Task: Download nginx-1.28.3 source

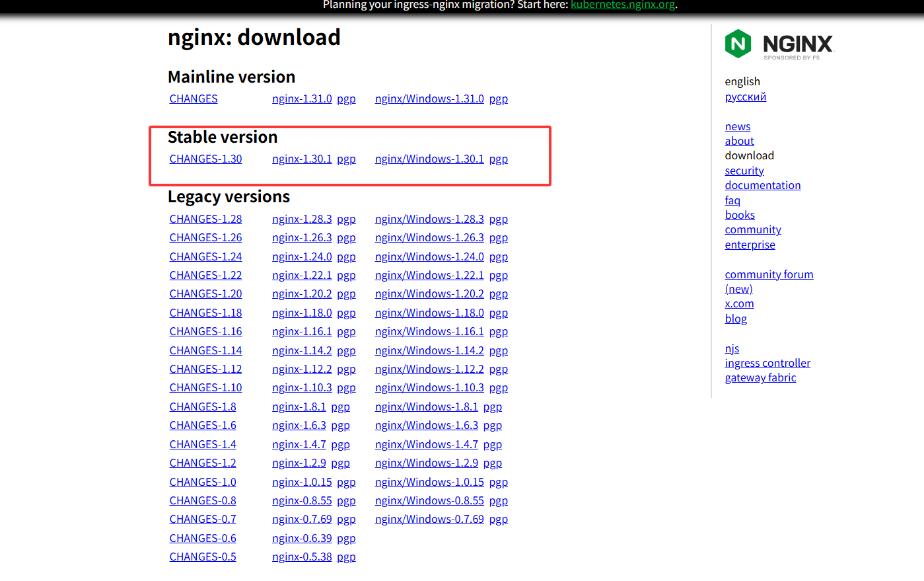Action: click(302, 219)
